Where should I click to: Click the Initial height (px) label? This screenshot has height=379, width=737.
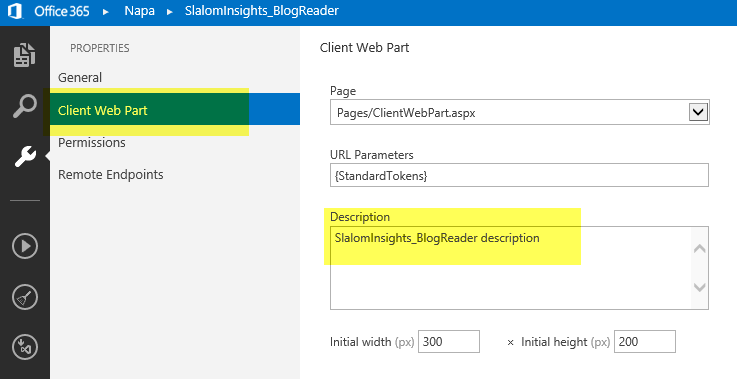point(565,342)
